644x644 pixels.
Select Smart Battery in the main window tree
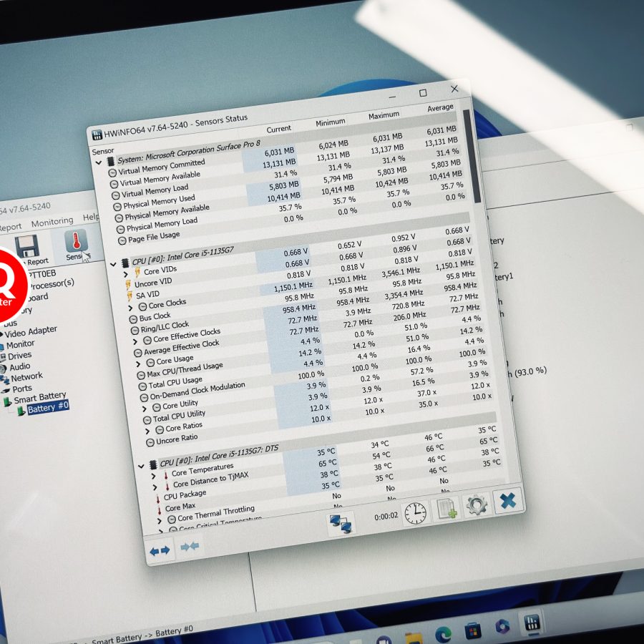click(40, 398)
